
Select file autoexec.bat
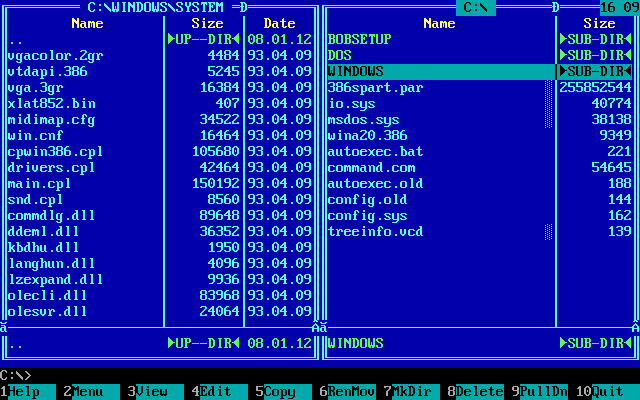pyautogui.click(x=480, y=151)
